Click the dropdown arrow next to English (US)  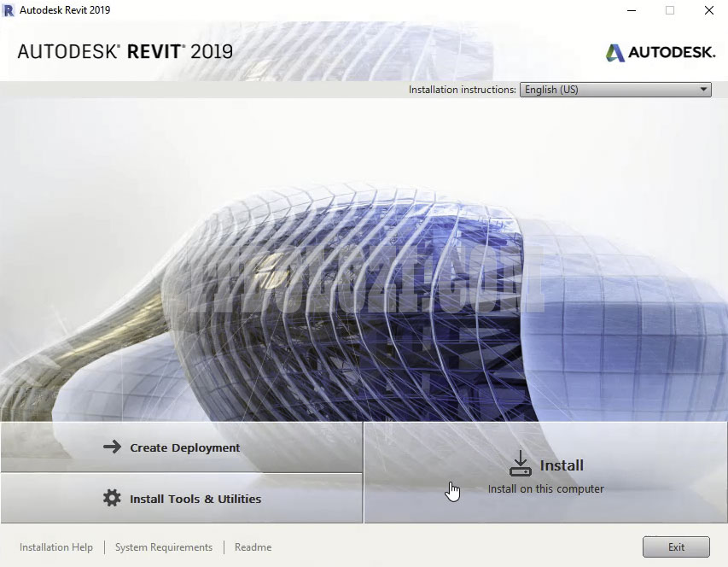pyautogui.click(x=704, y=89)
